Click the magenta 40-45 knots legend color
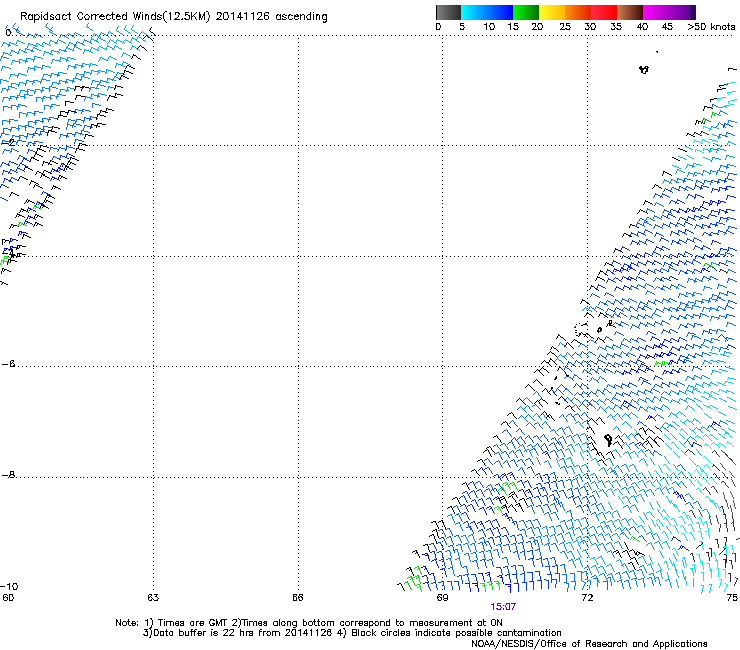The width and height of the screenshot is (740, 650). click(656, 12)
